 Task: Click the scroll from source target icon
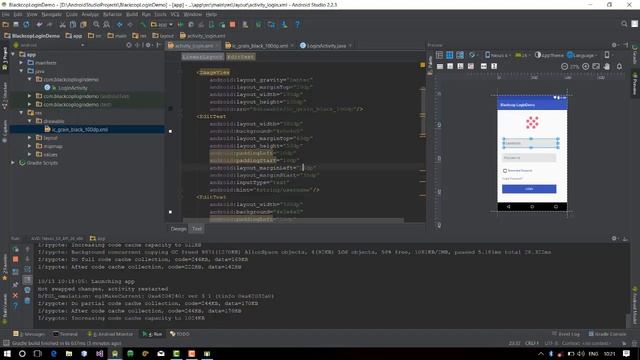[x=129, y=45]
